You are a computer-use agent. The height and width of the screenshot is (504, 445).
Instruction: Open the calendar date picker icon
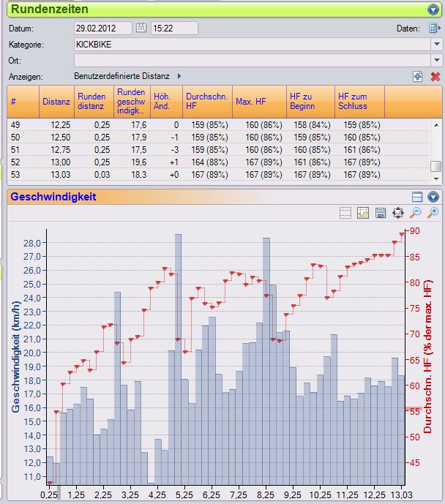coord(141,29)
